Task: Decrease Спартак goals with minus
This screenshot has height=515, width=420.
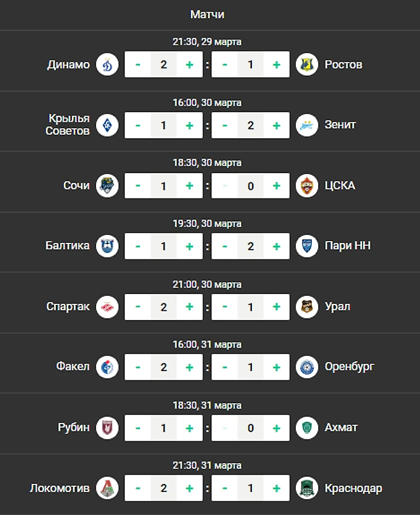Action: tap(138, 307)
